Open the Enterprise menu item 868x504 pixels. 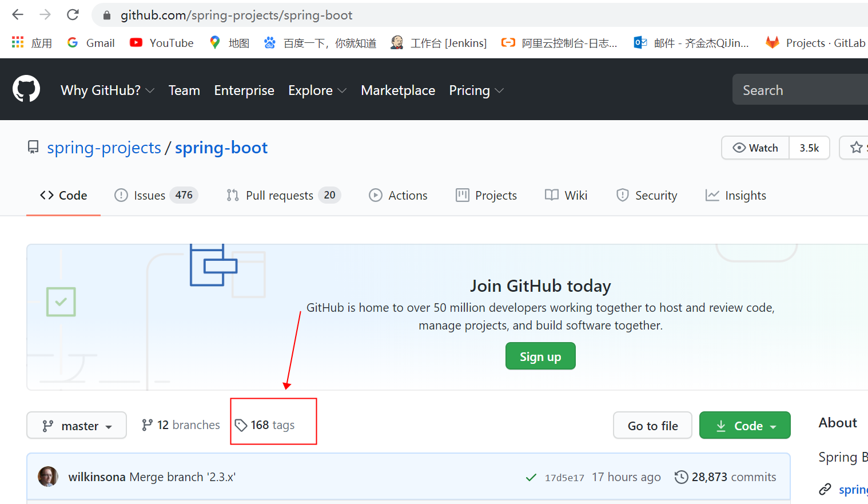tap(244, 90)
